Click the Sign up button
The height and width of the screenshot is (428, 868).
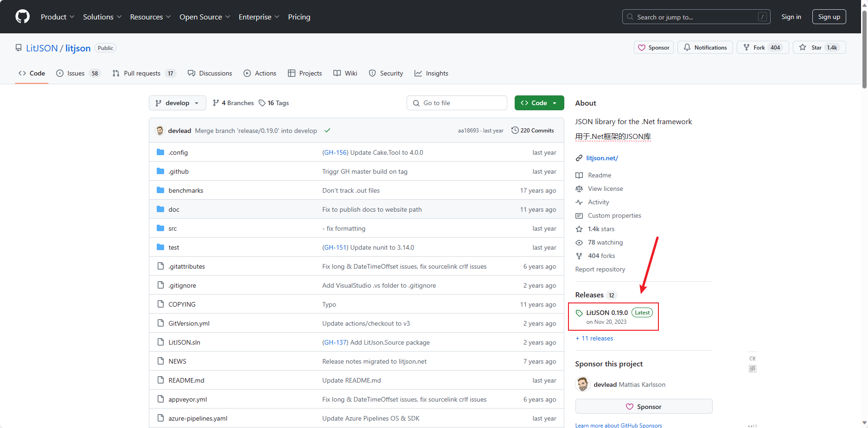pos(829,17)
